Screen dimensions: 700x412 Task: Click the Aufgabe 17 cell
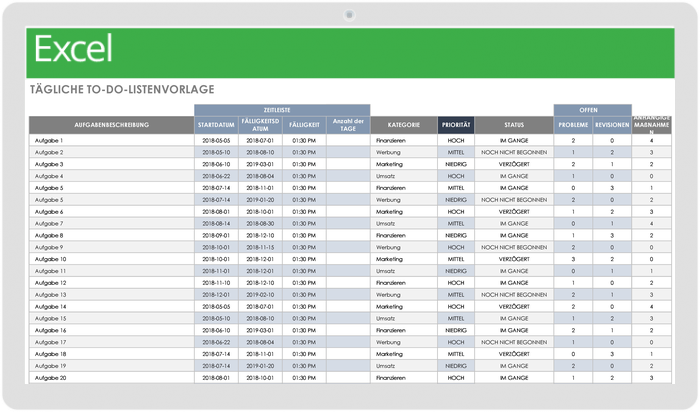(x=112, y=342)
